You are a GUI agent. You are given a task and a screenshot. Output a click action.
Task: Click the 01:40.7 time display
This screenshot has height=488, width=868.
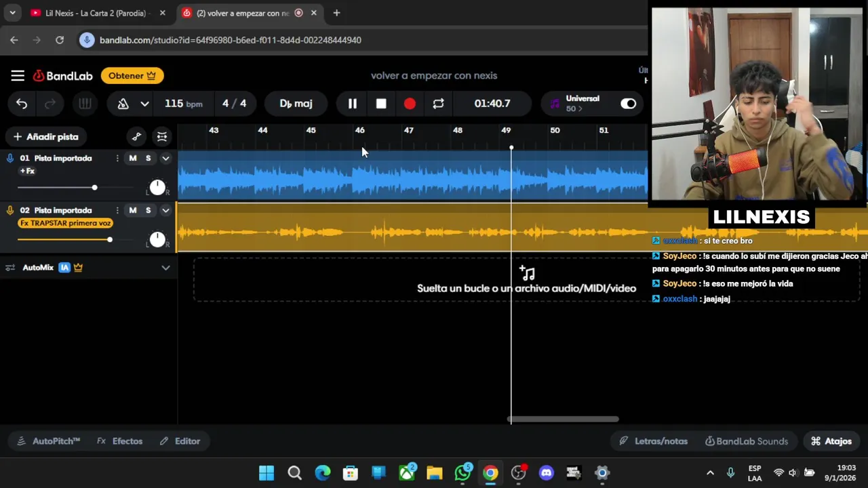click(x=492, y=104)
